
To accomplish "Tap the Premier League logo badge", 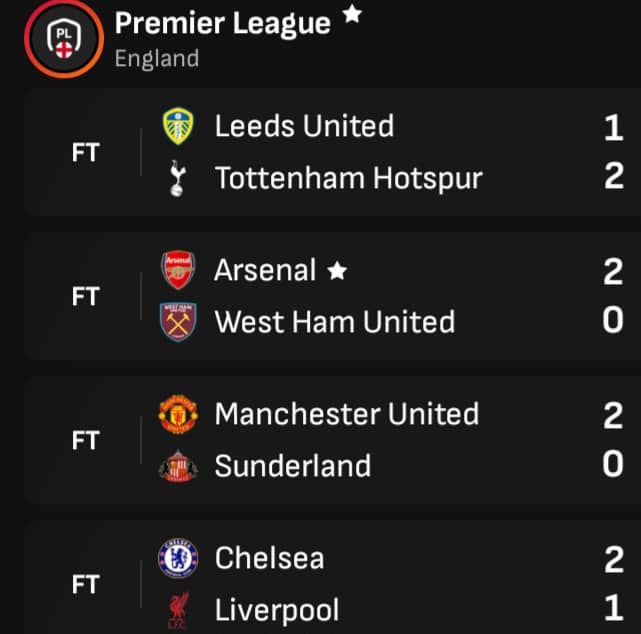I will tap(63, 39).
